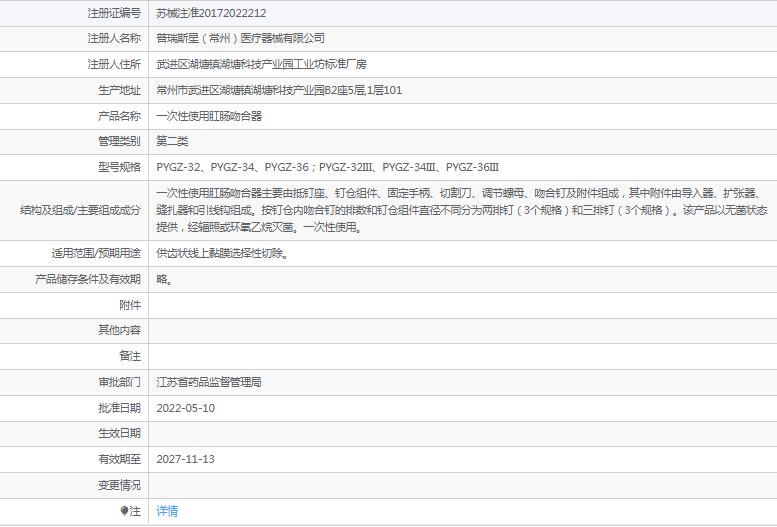Click the 其他内容 label
This screenshot has height=527, width=777.
[119, 330]
